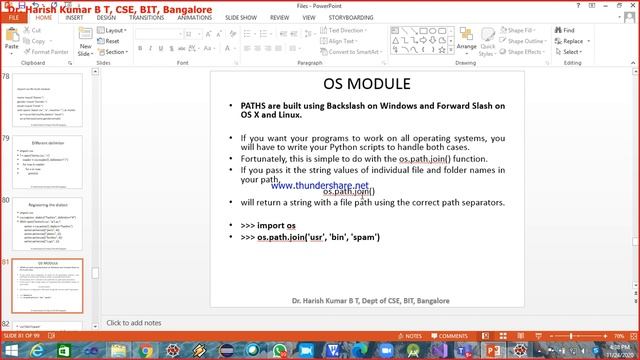Open WhatsApp from the taskbar

(280, 351)
